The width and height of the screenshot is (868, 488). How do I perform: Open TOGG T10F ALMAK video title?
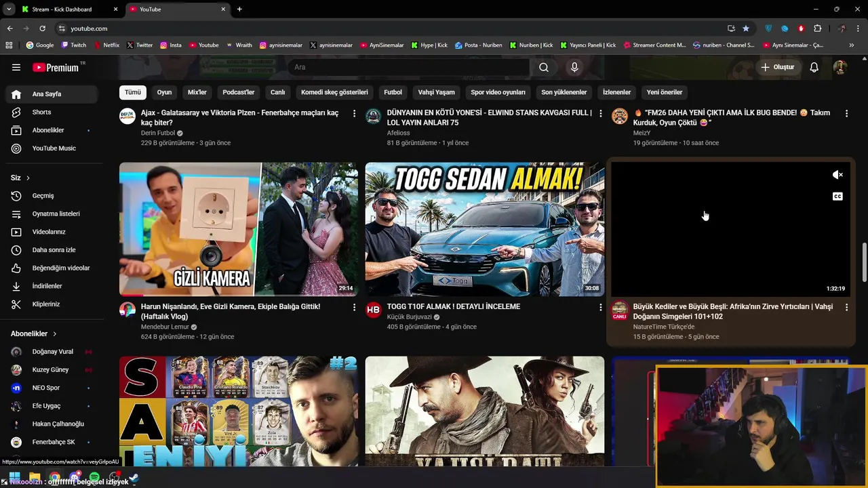[x=454, y=306]
